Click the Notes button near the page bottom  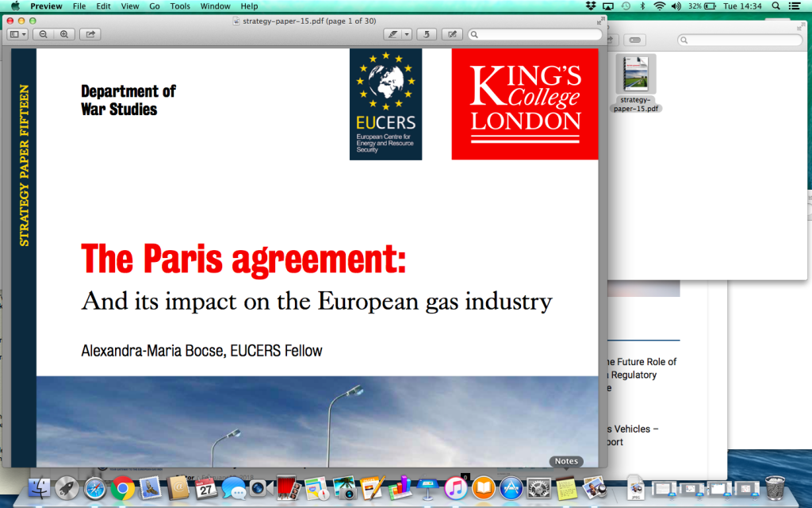coord(565,461)
